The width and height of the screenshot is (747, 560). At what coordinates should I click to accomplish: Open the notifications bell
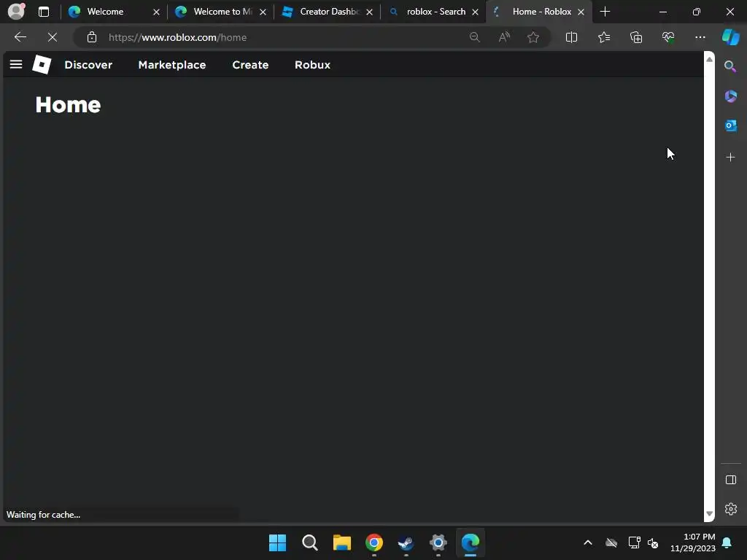(727, 542)
